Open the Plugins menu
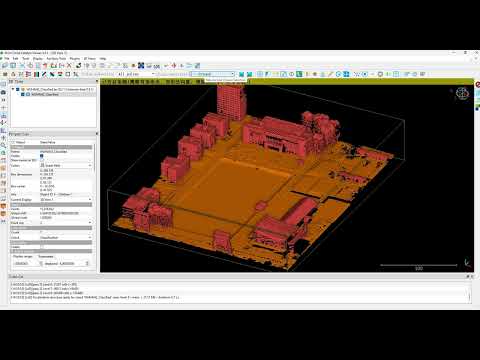 pyautogui.click(x=74, y=59)
